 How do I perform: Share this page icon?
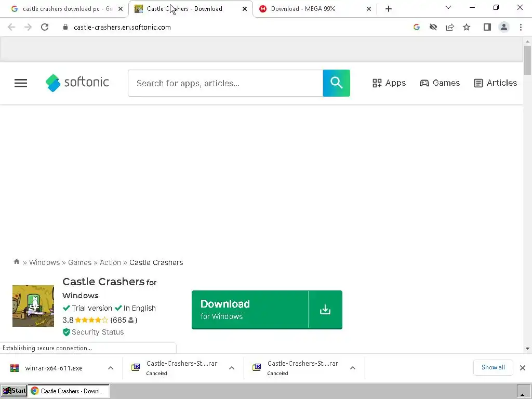click(450, 27)
